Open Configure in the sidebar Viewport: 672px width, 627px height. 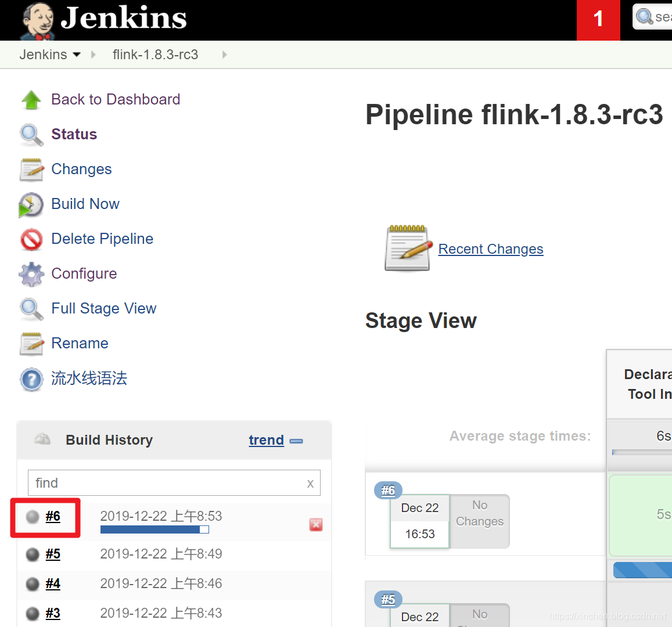pyautogui.click(x=84, y=273)
